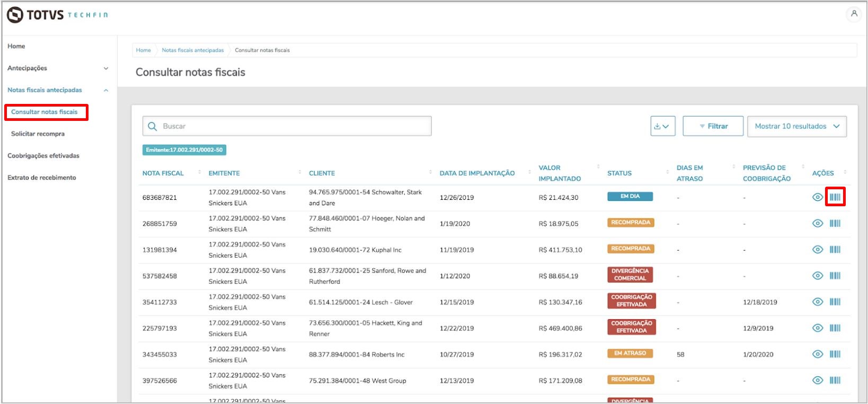Open the download export dropdown
868x404 pixels.
point(663,126)
